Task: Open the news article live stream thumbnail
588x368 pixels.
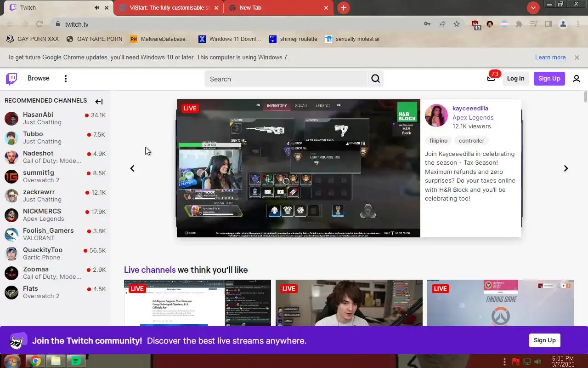Action: coord(198,303)
